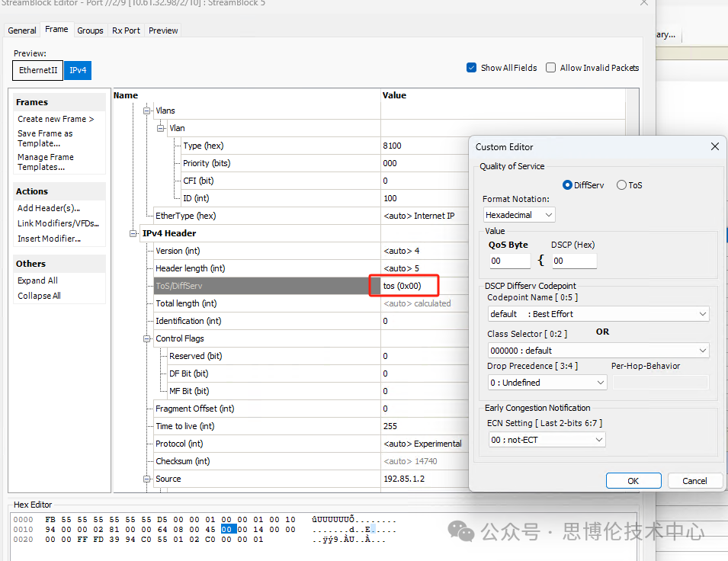Click the Add Header(s) action link
Viewport: 728px width, 561px height.
coord(49,208)
